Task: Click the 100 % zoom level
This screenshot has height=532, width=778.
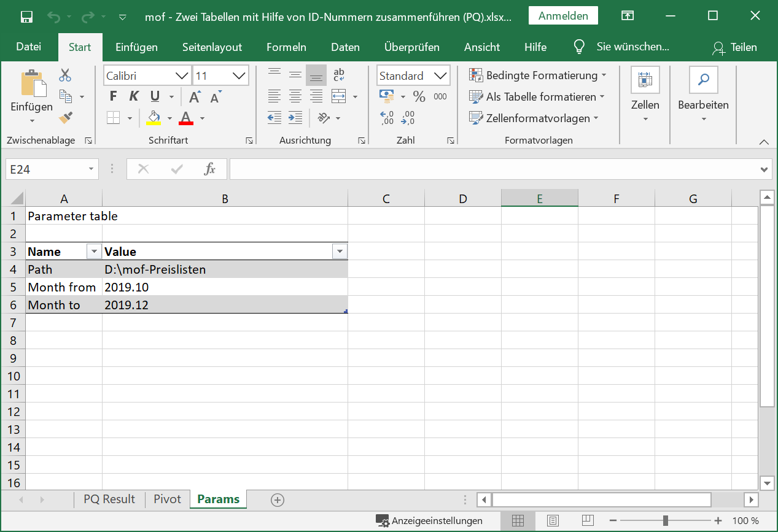Action: (746, 521)
